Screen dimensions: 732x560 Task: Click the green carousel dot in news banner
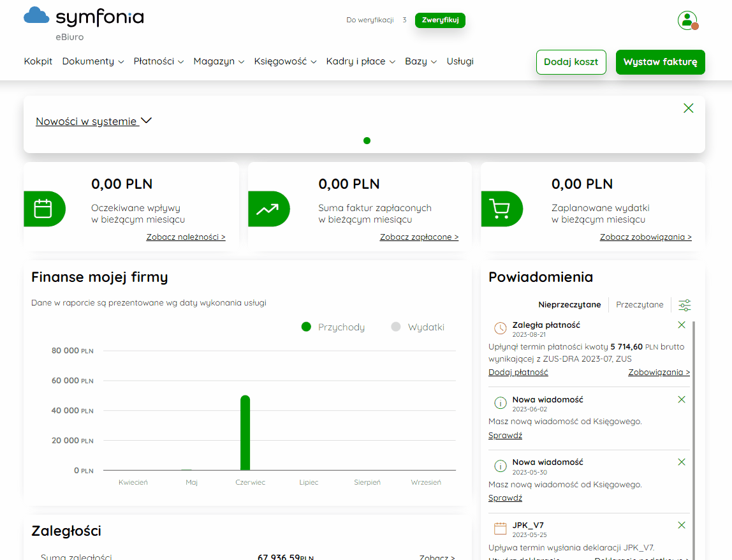pos(367,140)
